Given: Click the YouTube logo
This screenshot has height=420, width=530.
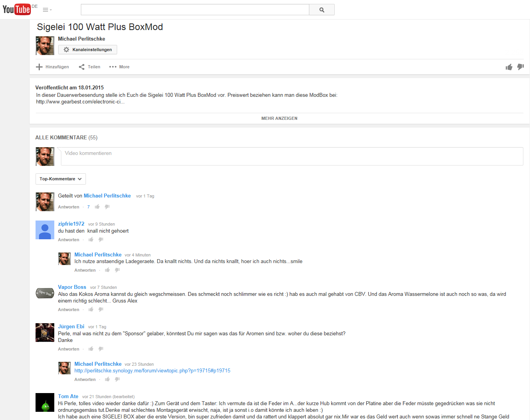Looking at the screenshot, I should (16, 9).
